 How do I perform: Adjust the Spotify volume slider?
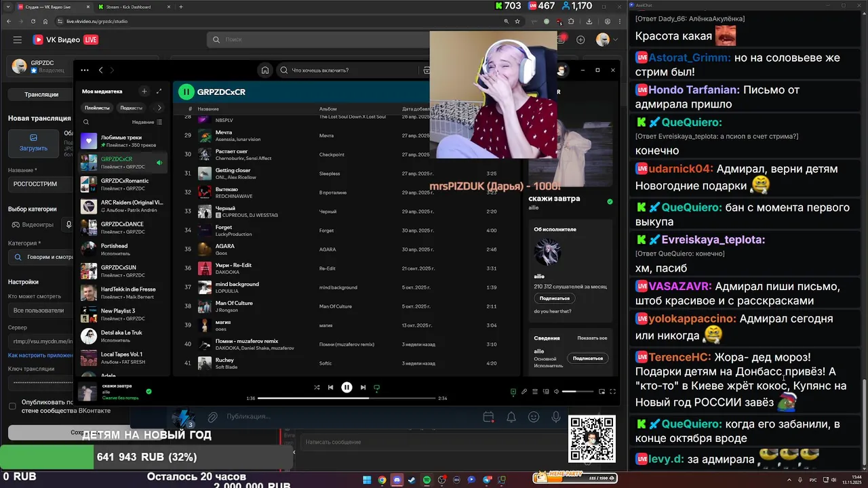(x=578, y=391)
